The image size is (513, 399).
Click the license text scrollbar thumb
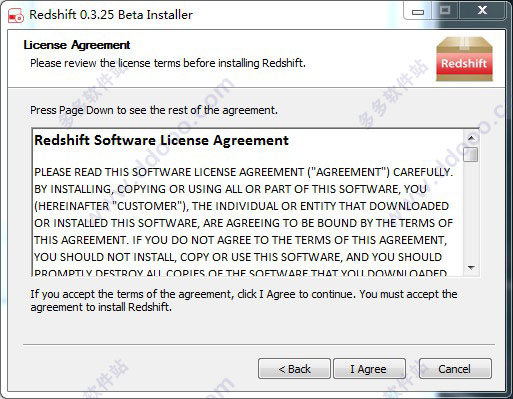click(471, 154)
